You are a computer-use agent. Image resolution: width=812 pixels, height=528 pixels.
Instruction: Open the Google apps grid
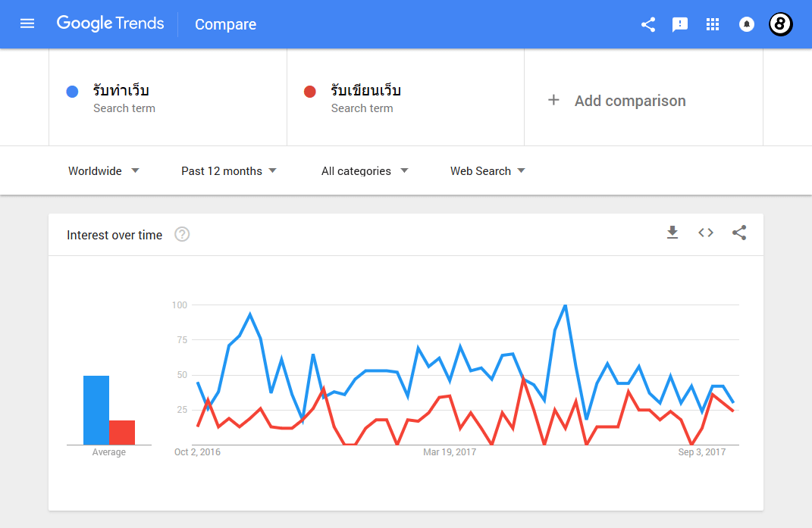click(712, 24)
